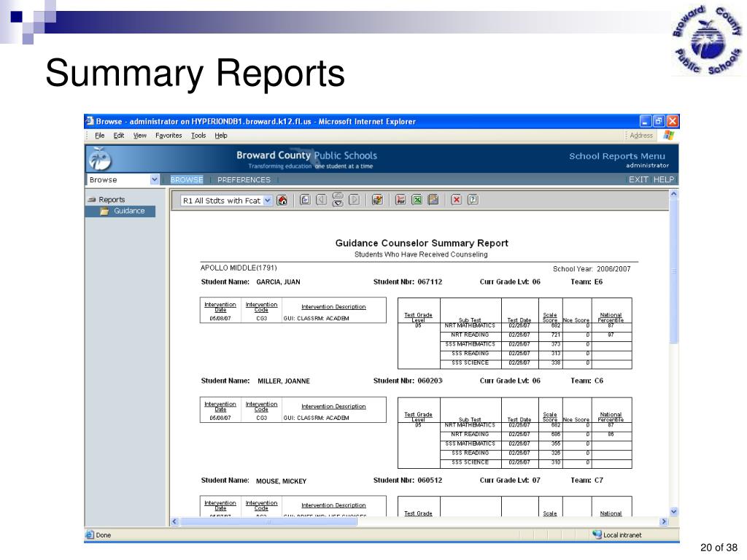The height and width of the screenshot is (560, 747).
Task: Click the Done page icon in the status bar
Action: (x=90, y=534)
